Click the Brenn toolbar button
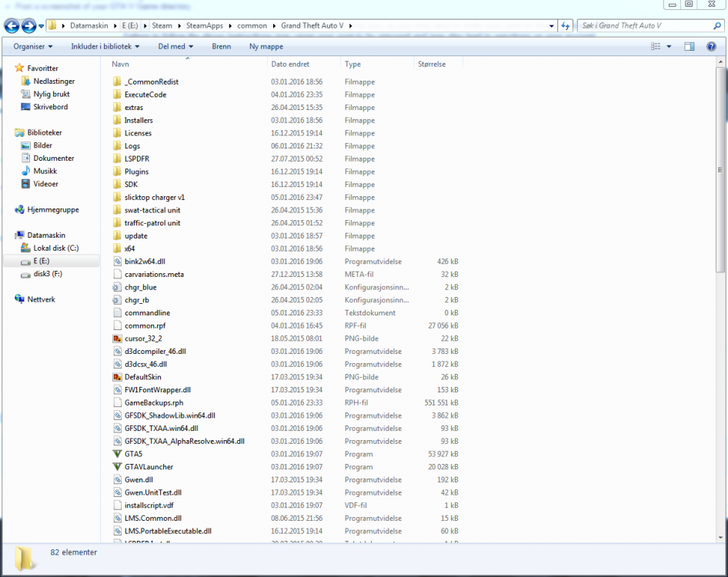The height and width of the screenshot is (577, 728). [222, 46]
